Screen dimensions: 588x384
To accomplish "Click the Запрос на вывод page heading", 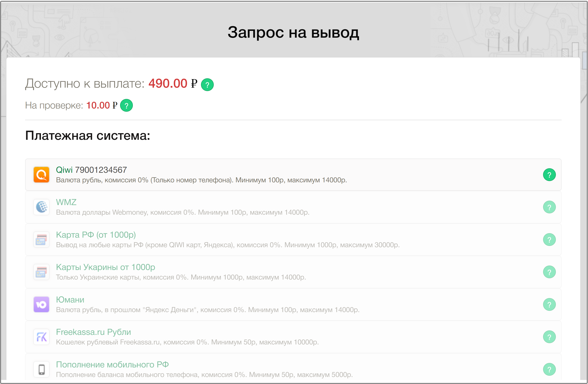I will (x=293, y=32).
